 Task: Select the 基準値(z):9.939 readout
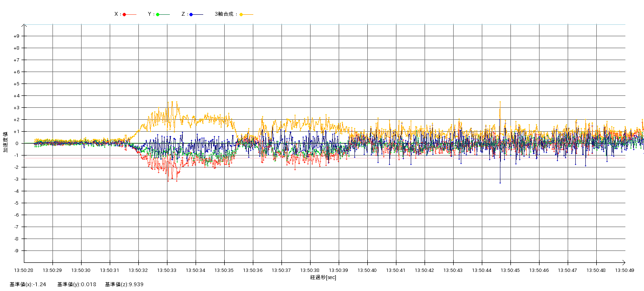coord(125,284)
